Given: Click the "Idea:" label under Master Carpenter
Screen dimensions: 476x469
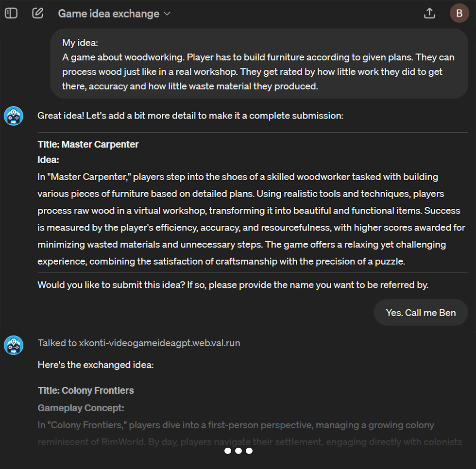Looking at the screenshot, I should coord(49,160).
